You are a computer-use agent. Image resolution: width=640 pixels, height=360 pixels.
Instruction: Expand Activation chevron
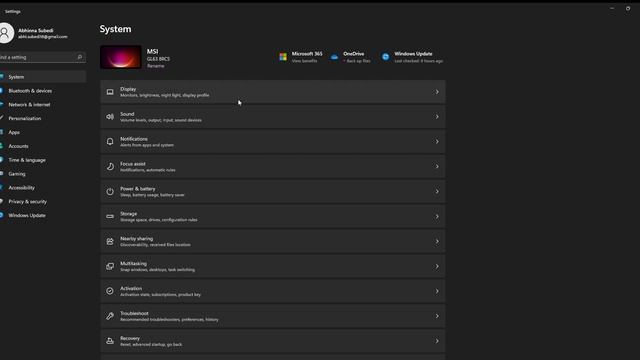coord(437,291)
